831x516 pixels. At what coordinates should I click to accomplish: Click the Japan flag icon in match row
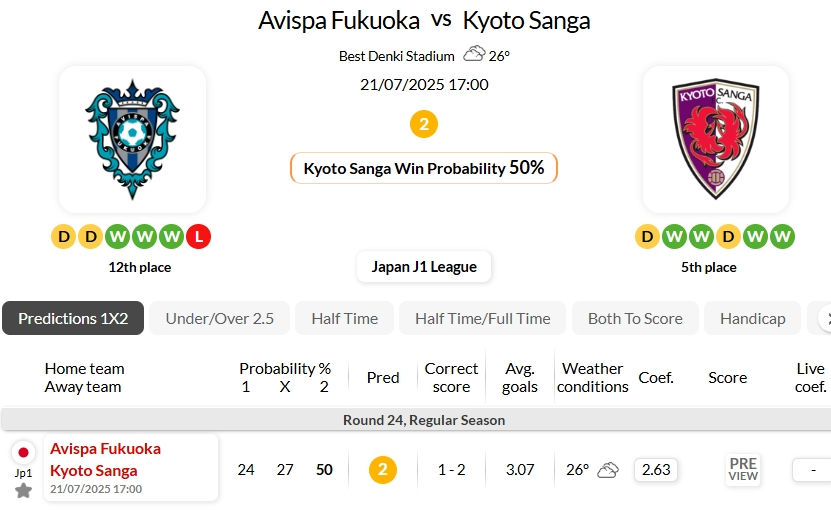click(23, 452)
